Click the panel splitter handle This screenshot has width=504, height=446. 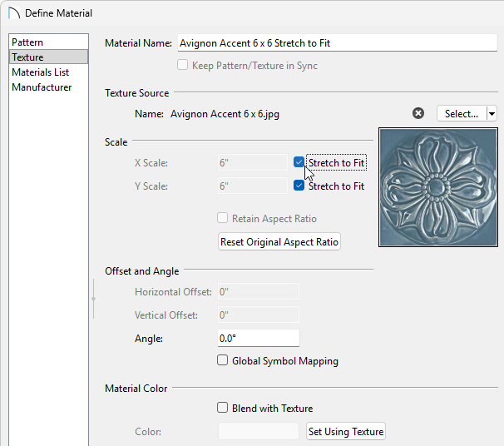click(x=93, y=299)
